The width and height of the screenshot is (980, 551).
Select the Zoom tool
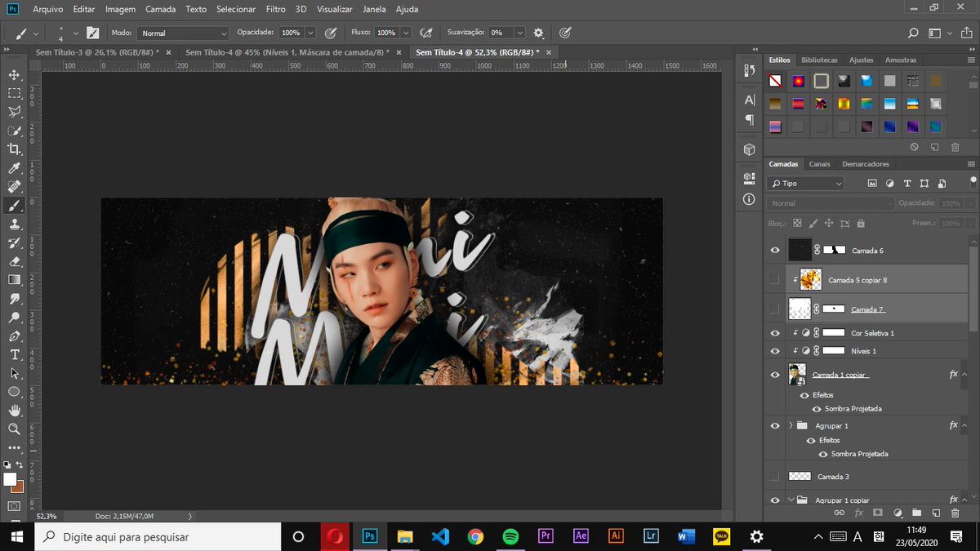tap(13, 428)
